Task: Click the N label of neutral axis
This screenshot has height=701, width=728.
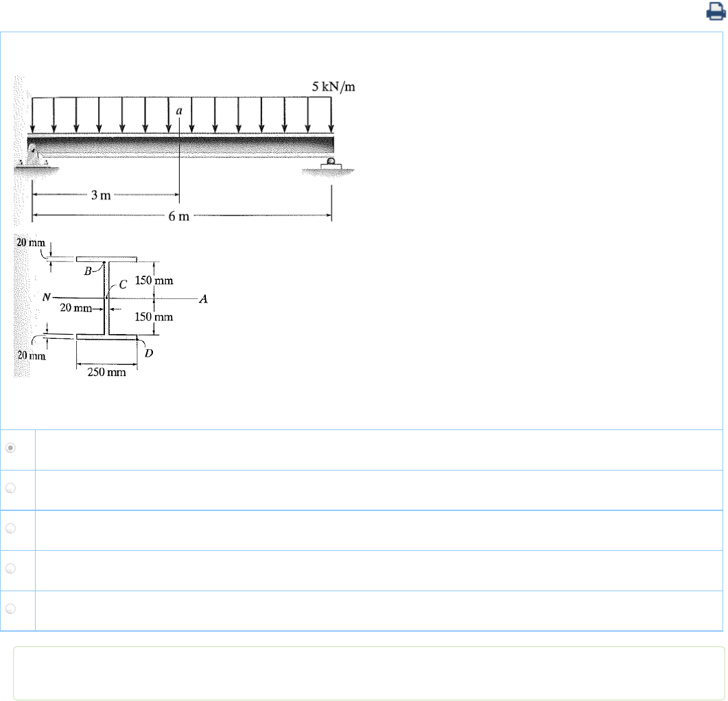Action: pos(47,298)
